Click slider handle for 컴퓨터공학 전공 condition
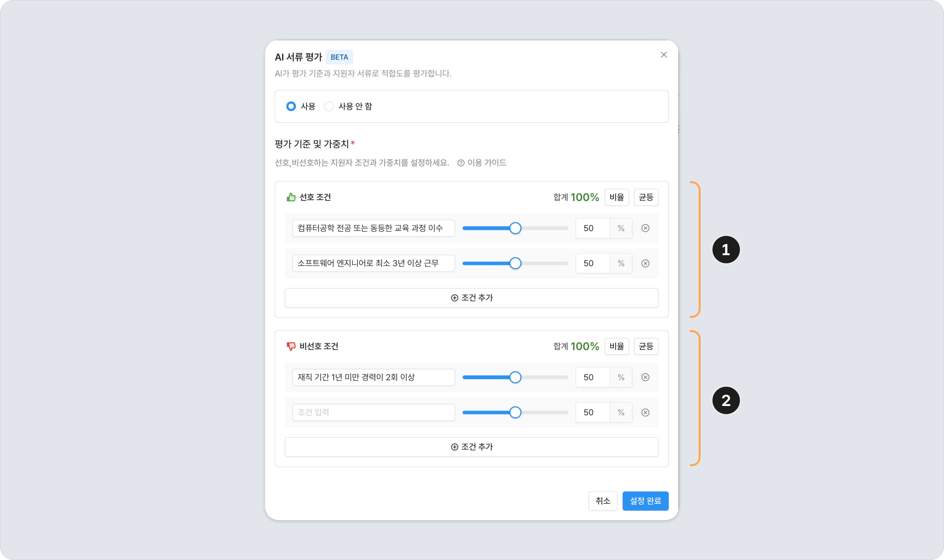This screenshot has width=944, height=560. (x=515, y=228)
